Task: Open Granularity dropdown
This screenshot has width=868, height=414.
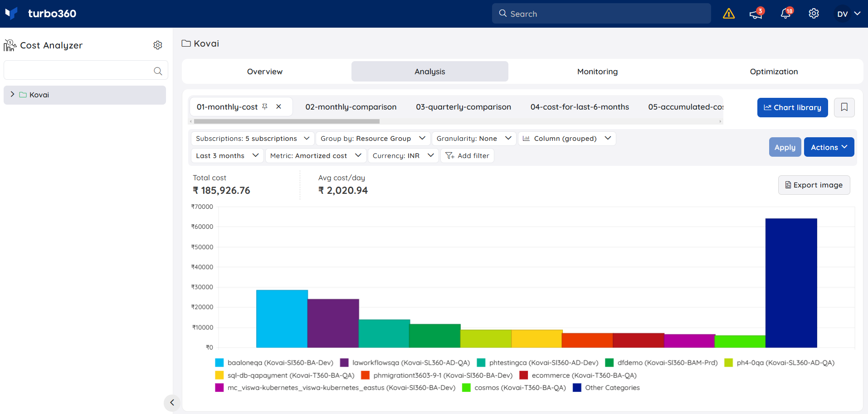Action: click(x=474, y=138)
